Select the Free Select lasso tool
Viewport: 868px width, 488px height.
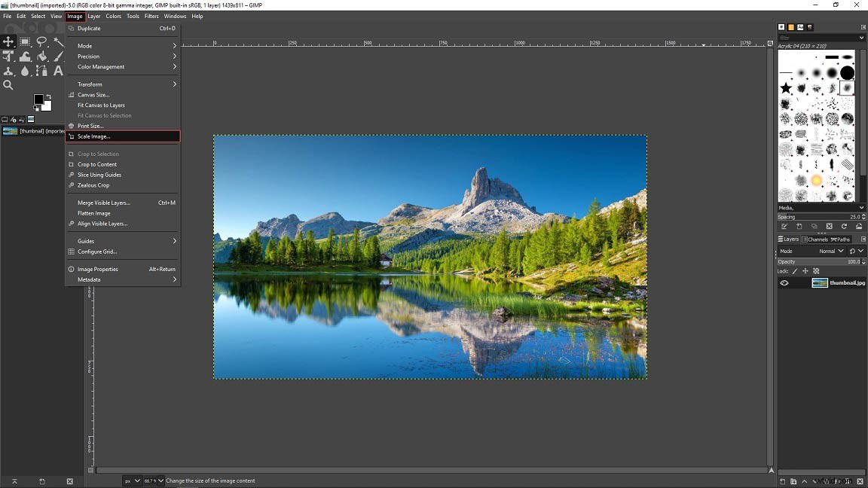42,41
